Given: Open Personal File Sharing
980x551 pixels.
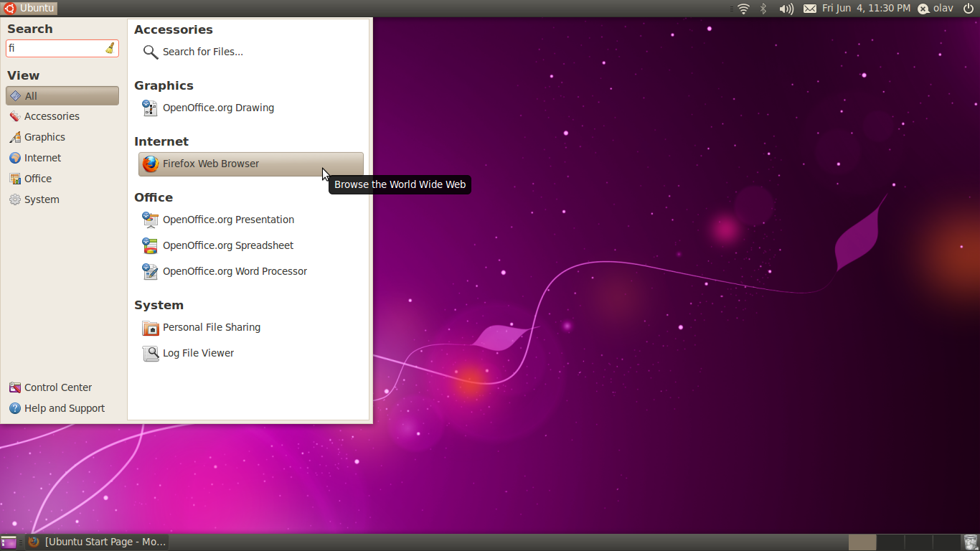Looking at the screenshot, I should click(250, 327).
